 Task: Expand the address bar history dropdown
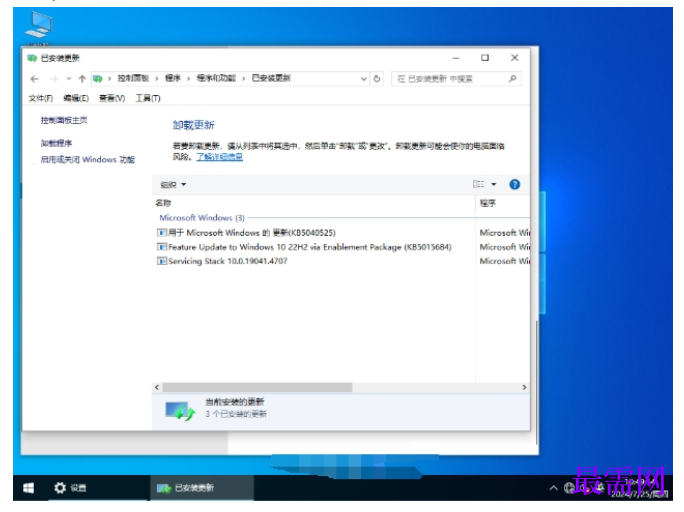click(363, 79)
